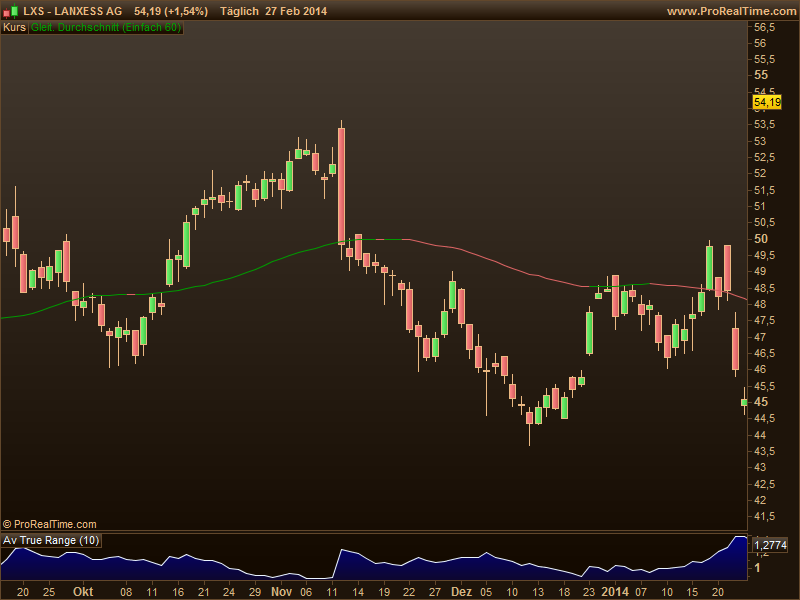Select the LXS - LANXESS AG title

(x=73, y=11)
